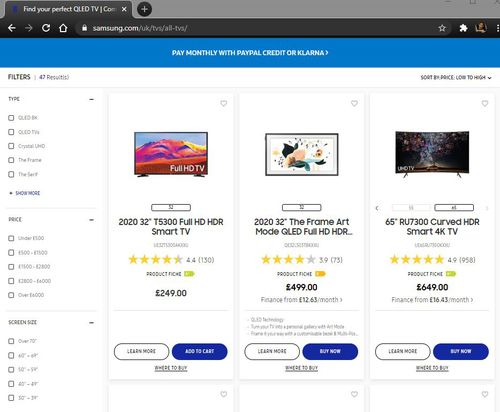The width and height of the screenshot is (500, 412).
Task: Collapse the Screen Size filter section
Action: [x=91, y=323]
